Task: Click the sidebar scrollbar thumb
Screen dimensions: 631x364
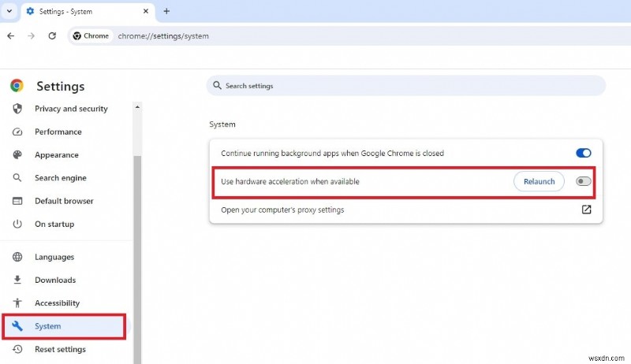Action: tap(137, 259)
